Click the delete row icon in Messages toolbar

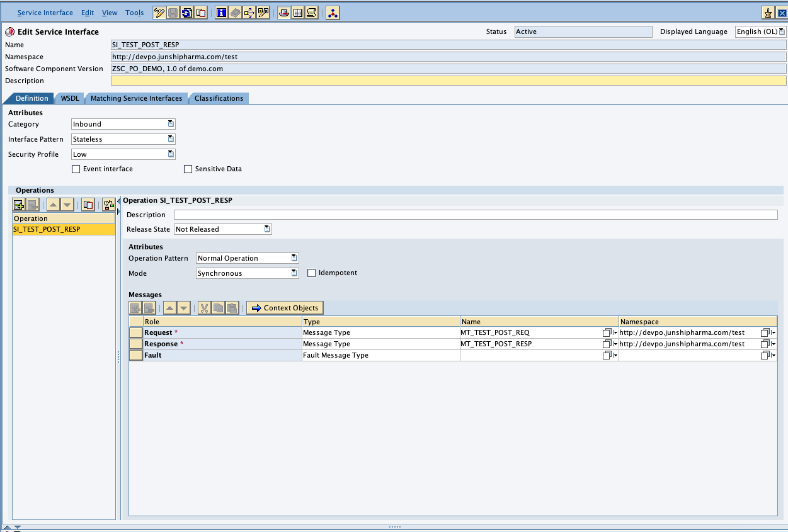[149, 308]
